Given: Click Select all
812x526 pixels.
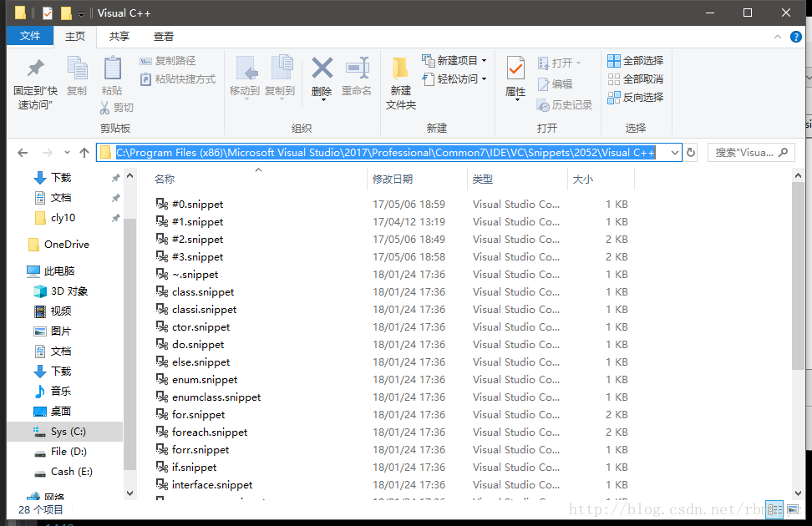Looking at the screenshot, I should [x=636, y=61].
